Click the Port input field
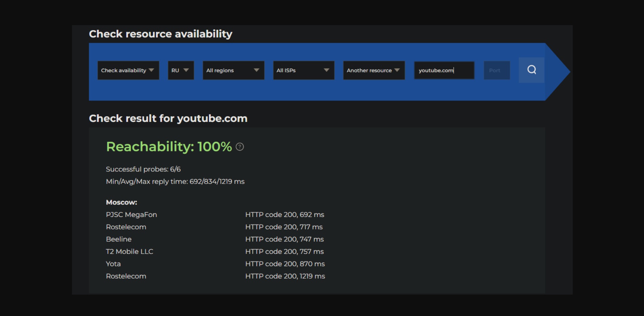 pos(497,70)
